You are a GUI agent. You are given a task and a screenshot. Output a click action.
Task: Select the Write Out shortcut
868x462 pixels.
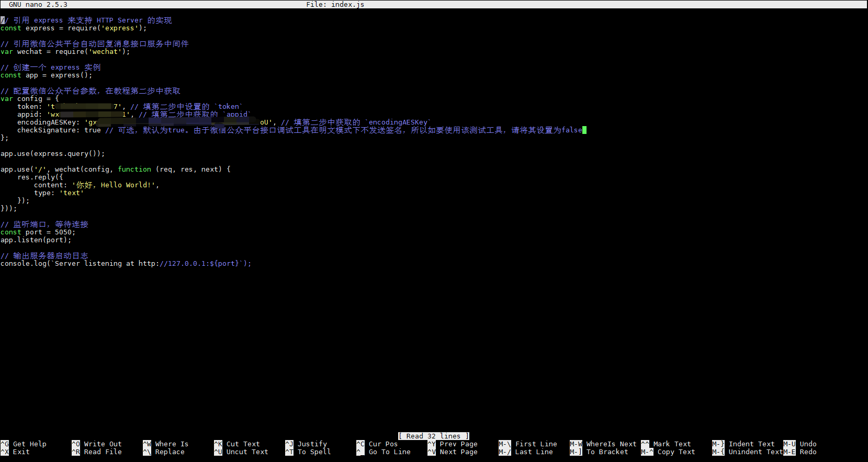click(103, 444)
